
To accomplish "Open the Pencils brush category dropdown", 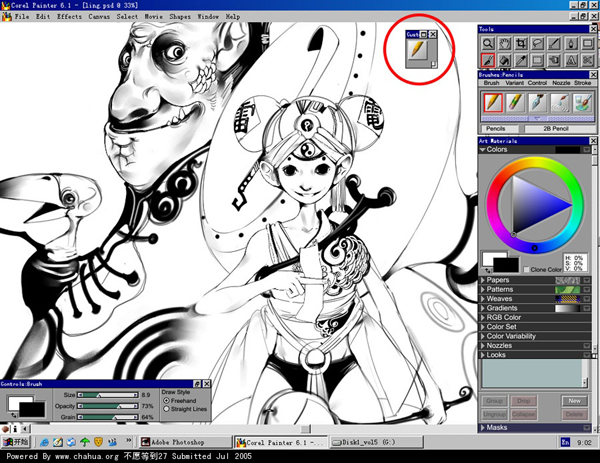I will [500, 129].
